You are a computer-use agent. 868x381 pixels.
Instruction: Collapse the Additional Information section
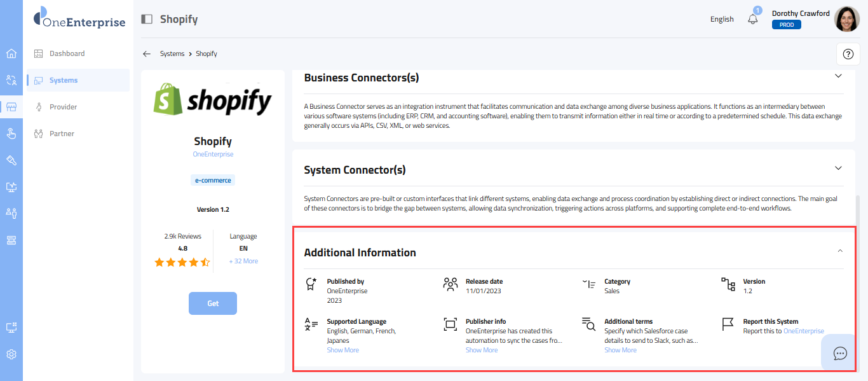coord(840,251)
